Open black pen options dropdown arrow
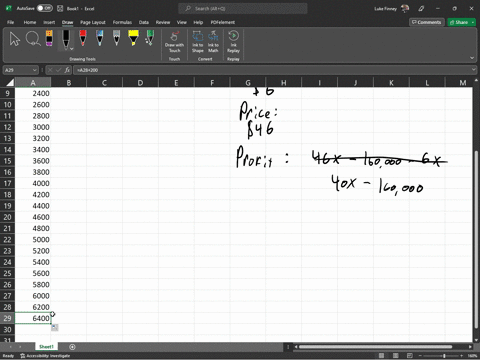The height and width of the screenshot is (360, 480). point(72,49)
